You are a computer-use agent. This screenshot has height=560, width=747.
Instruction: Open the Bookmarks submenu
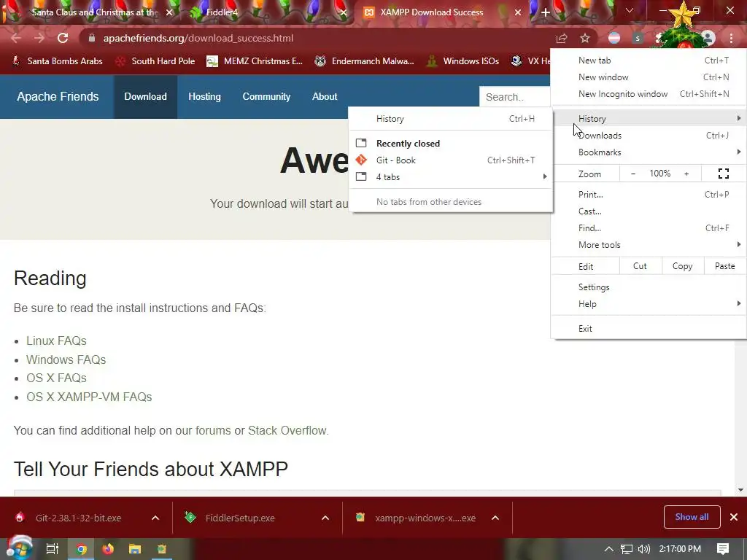tap(649, 152)
